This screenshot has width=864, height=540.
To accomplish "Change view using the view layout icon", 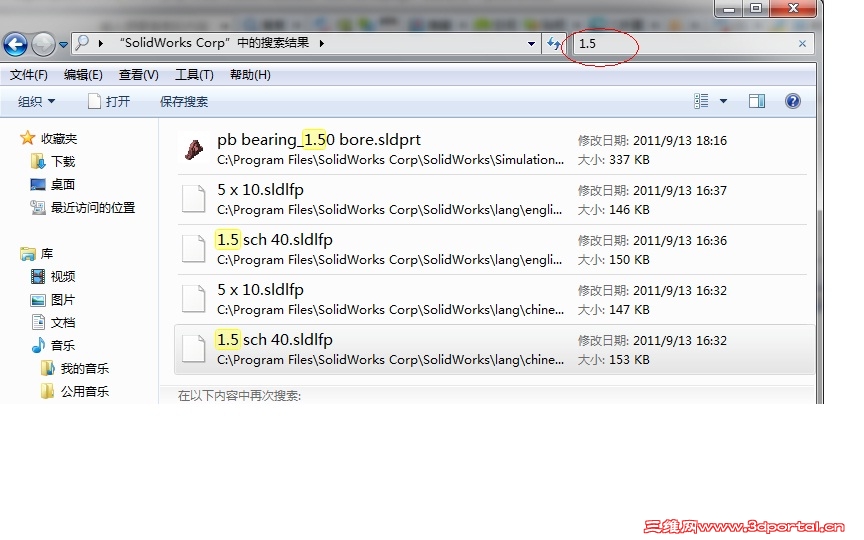I will 701,101.
